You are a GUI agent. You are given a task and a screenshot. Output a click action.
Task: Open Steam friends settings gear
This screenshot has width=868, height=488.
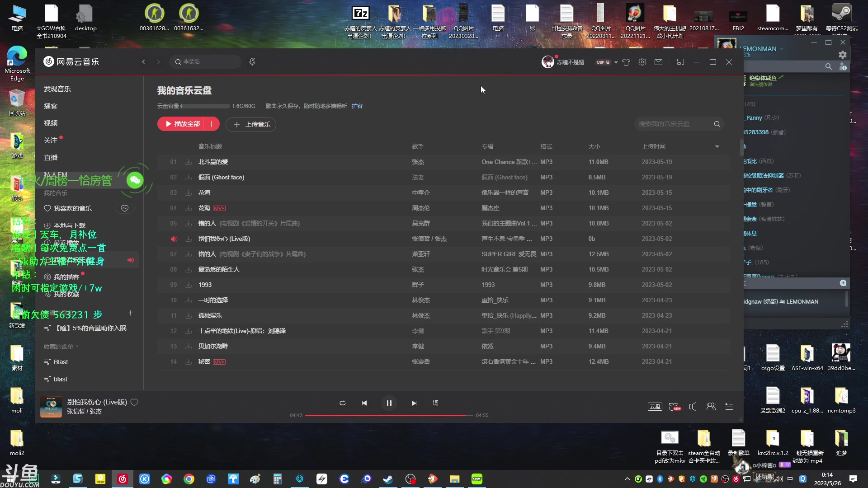pyautogui.click(x=843, y=55)
